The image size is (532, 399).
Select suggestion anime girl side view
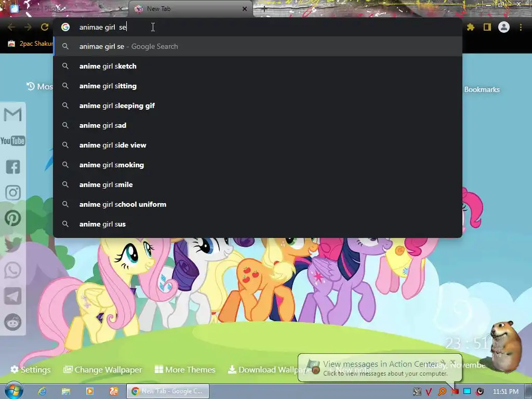(x=258, y=145)
